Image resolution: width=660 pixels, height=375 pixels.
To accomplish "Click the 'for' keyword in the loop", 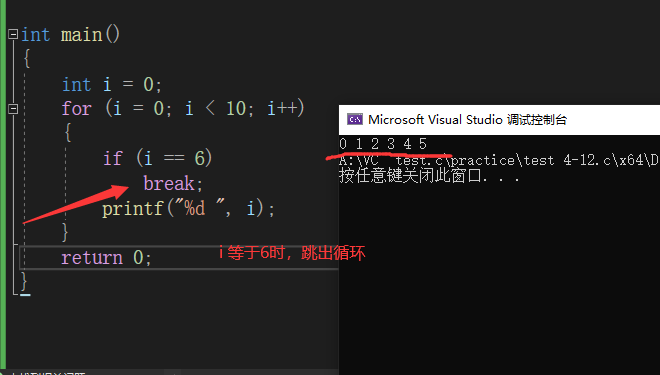I will coord(76,109).
